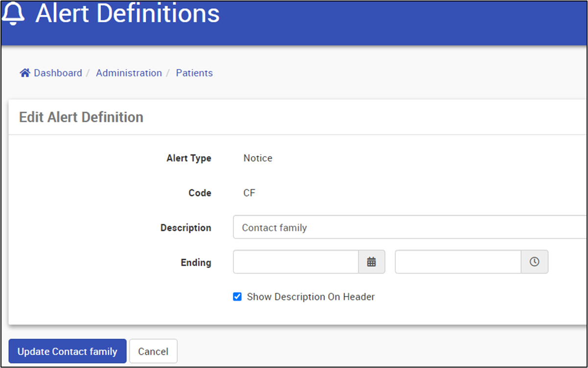Image resolution: width=588 pixels, height=368 pixels.
Task: Click the CF code value
Action: pos(249,193)
